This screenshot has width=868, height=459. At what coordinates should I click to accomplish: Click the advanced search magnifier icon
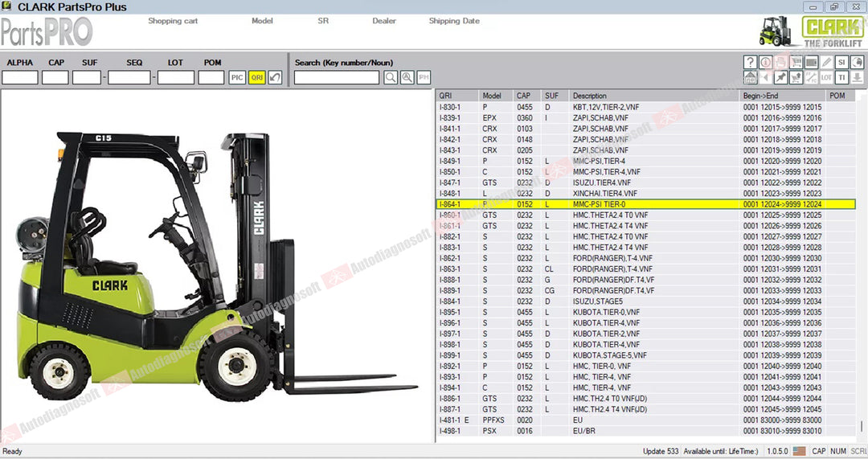click(407, 77)
